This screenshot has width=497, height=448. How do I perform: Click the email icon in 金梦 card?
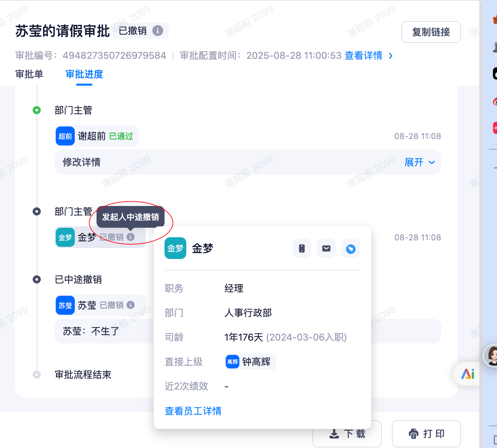[x=326, y=248]
